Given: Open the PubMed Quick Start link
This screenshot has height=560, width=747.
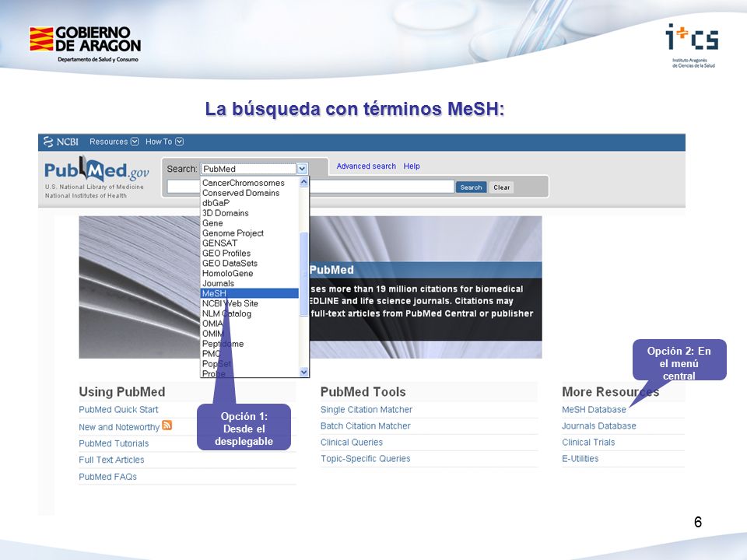Looking at the screenshot, I should pyautogui.click(x=118, y=410).
